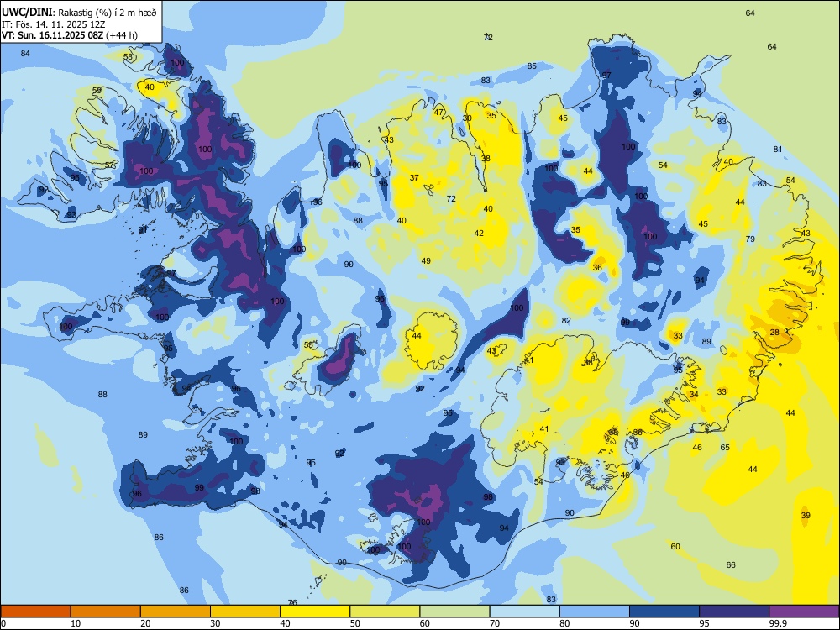This screenshot has width=840, height=630.
Task: Click the humidity value '59' on the map
Action: (97, 90)
